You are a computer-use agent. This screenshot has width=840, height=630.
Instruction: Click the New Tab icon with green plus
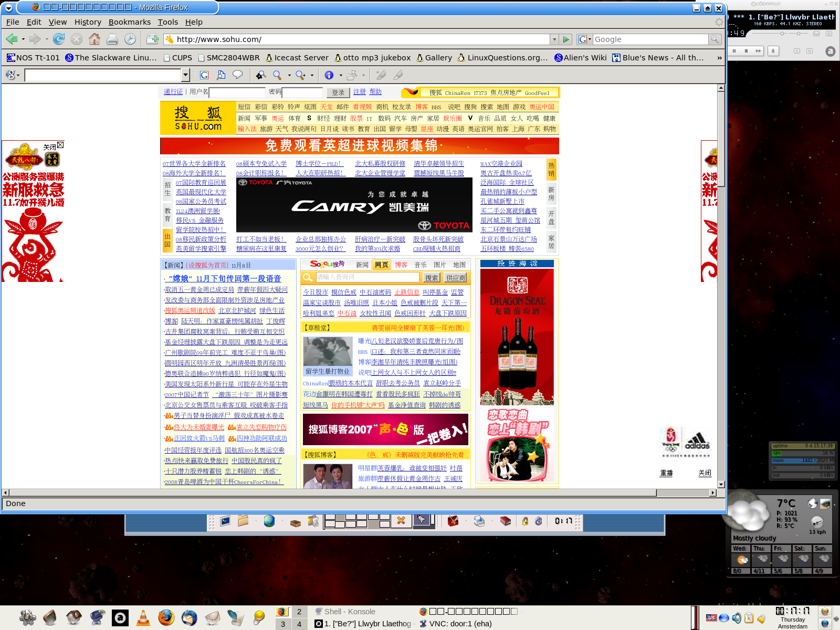152,39
